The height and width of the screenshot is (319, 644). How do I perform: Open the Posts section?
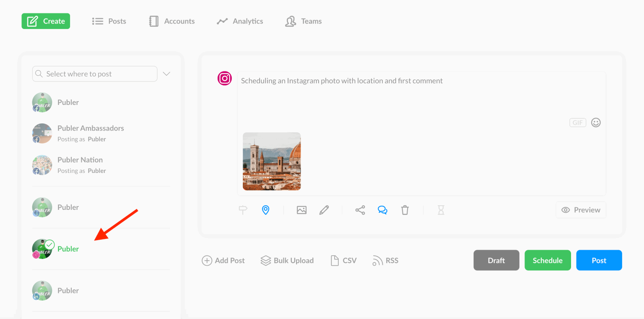click(109, 21)
